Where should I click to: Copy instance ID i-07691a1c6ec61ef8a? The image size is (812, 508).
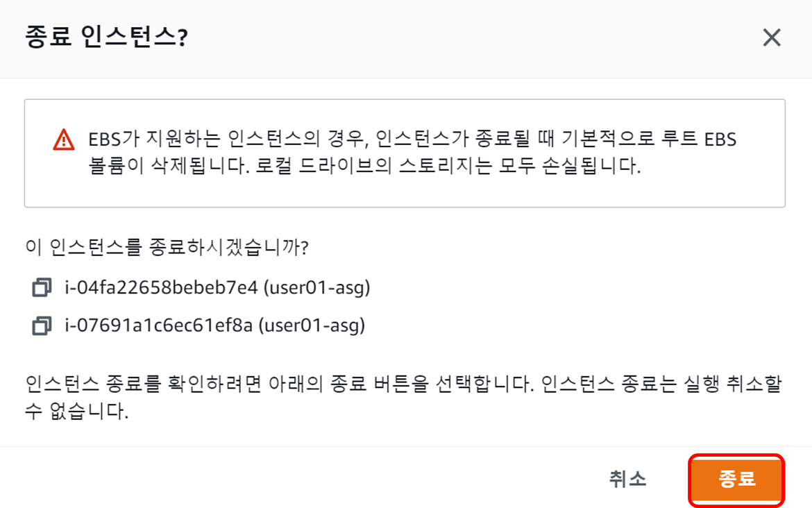tap(42, 325)
